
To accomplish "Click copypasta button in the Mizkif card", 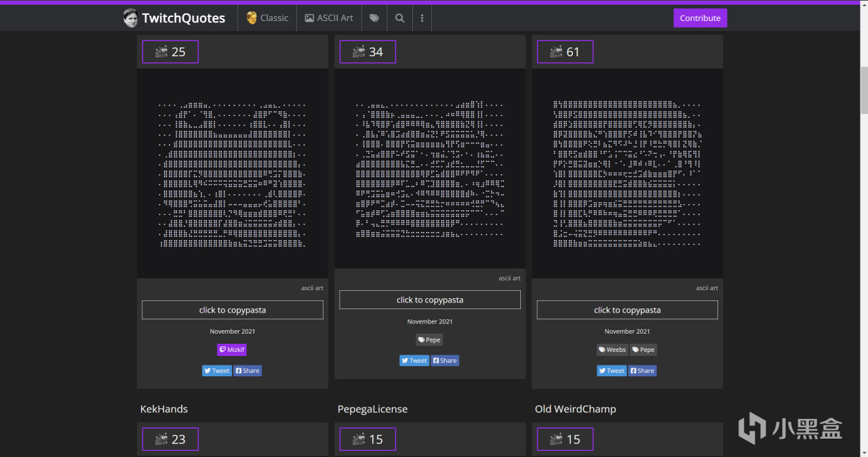I will (x=233, y=310).
